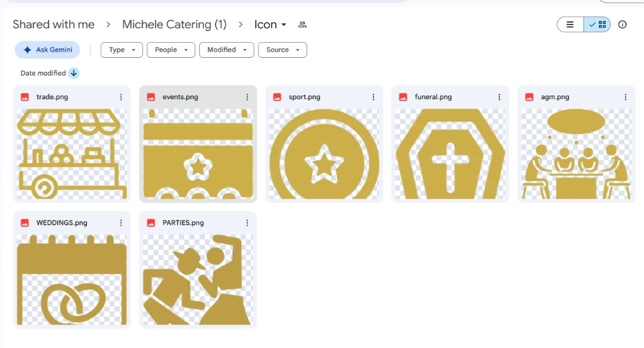This screenshot has width=644, height=348.
Task: Open more actions for trade.png
Action: [121, 97]
